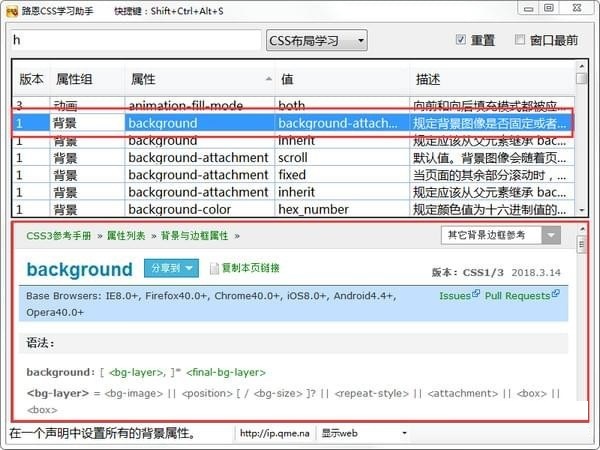Maximize the CSS assistant window
The width and height of the screenshot is (600, 450).
tap(550, 10)
